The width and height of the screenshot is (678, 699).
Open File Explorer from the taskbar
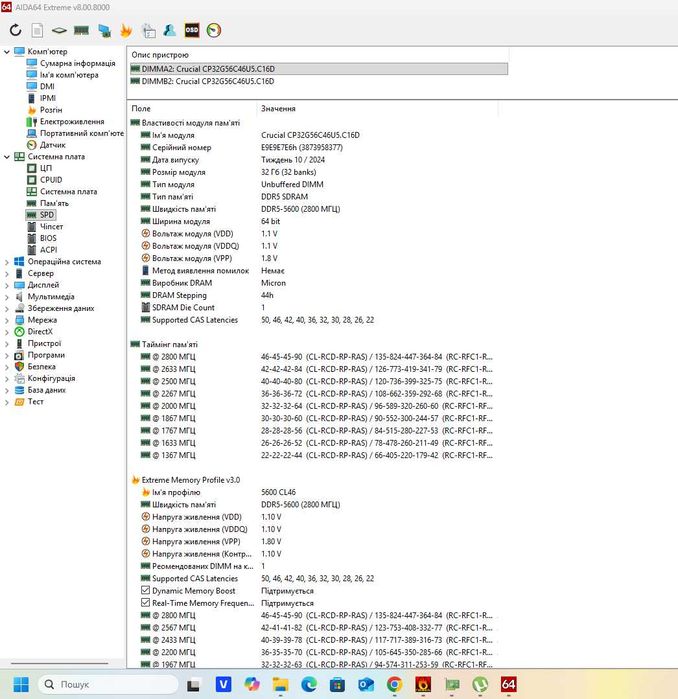click(280, 684)
